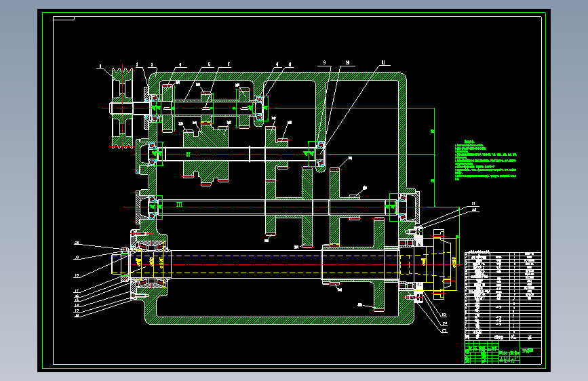Click the green technical notes text block
This screenshot has width=588, height=381.
[x=486, y=160]
